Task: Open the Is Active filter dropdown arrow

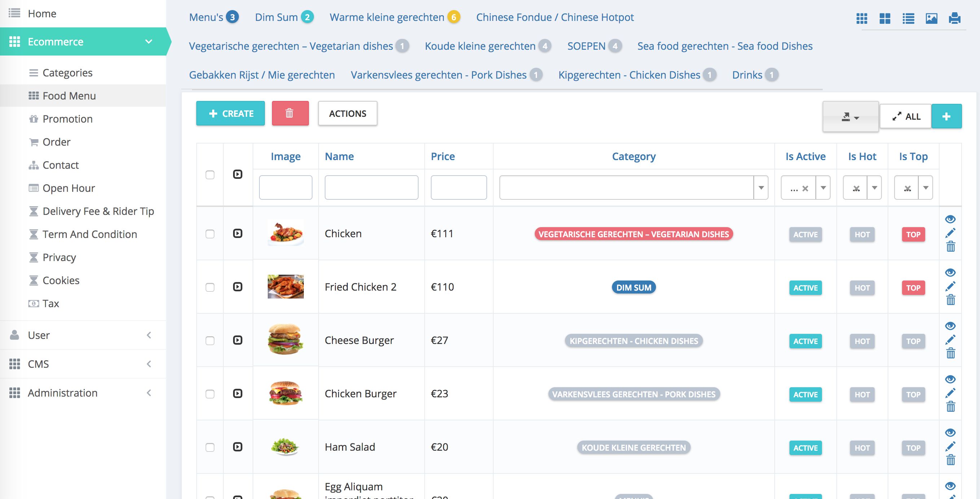Action: (x=823, y=187)
